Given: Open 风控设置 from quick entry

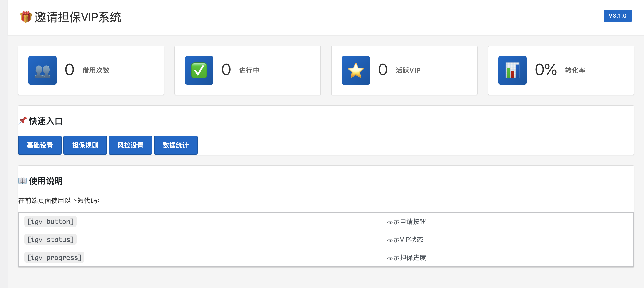Looking at the screenshot, I should click(x=130, y=145).
